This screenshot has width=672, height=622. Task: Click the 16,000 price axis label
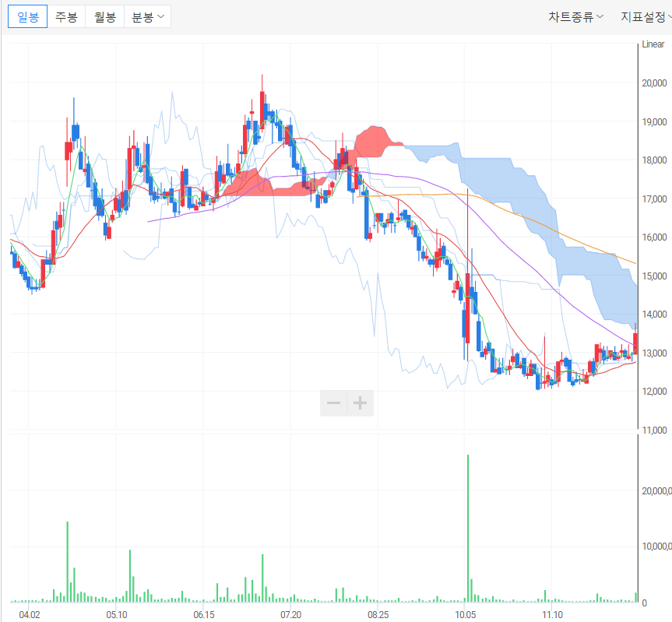[654, 237]
